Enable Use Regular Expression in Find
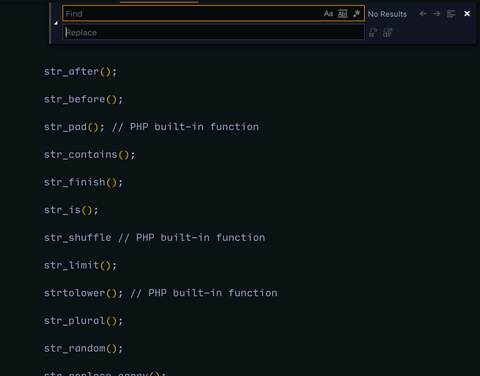The image size is (480, 376). pos(356,14)
